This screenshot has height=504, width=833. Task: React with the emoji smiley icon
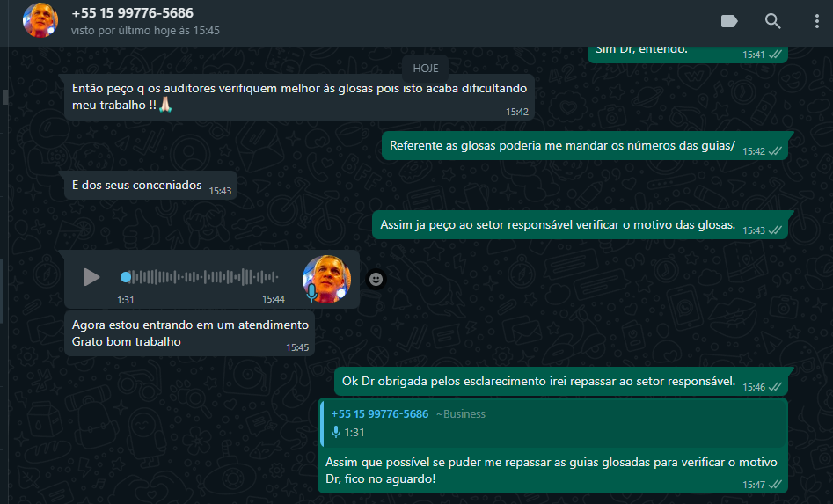pyautogui.click(x=376, y=280)
